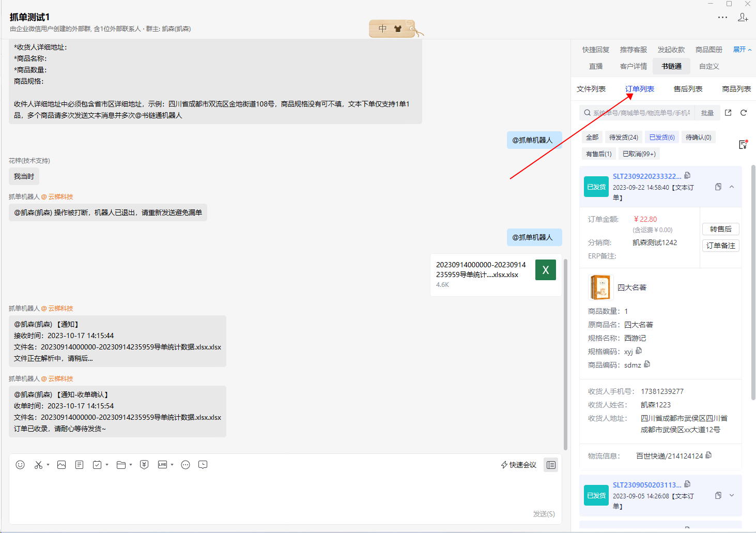Click the order list vertical scrollbar
The width and height of the screenshot is (756, 533).
click(753, 282)
